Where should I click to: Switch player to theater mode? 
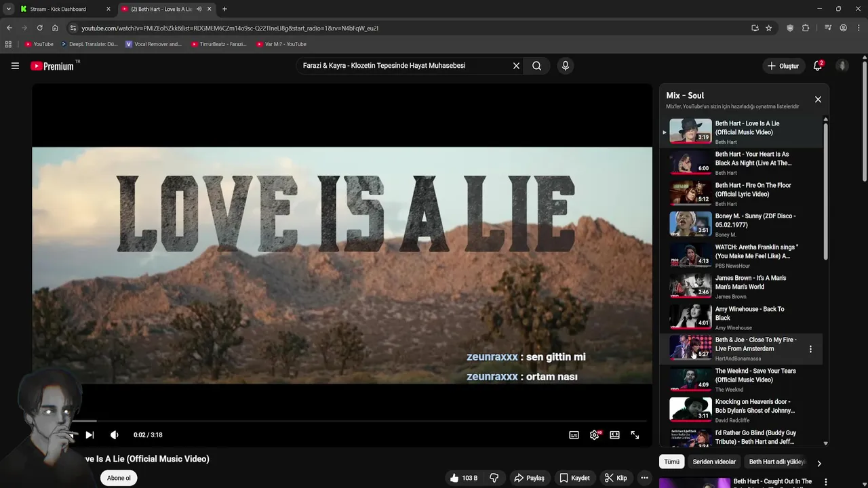(614, 435)
